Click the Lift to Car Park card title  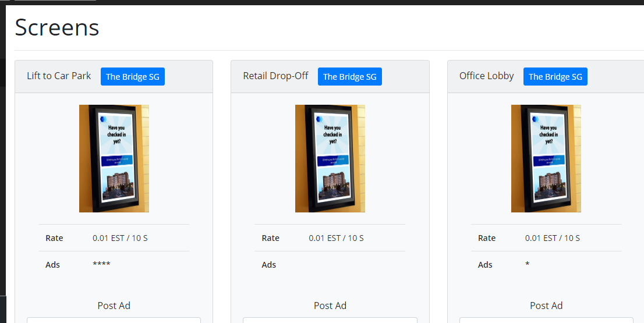point(59,76)
